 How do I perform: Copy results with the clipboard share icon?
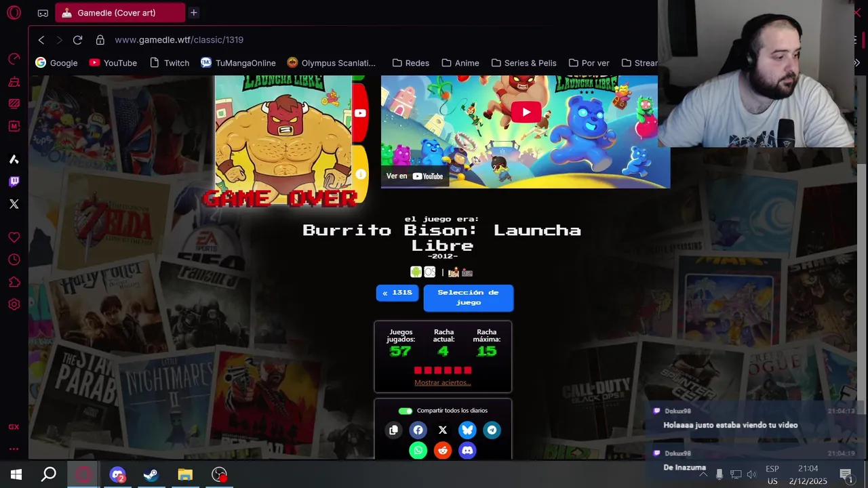[x=393, y=430]
